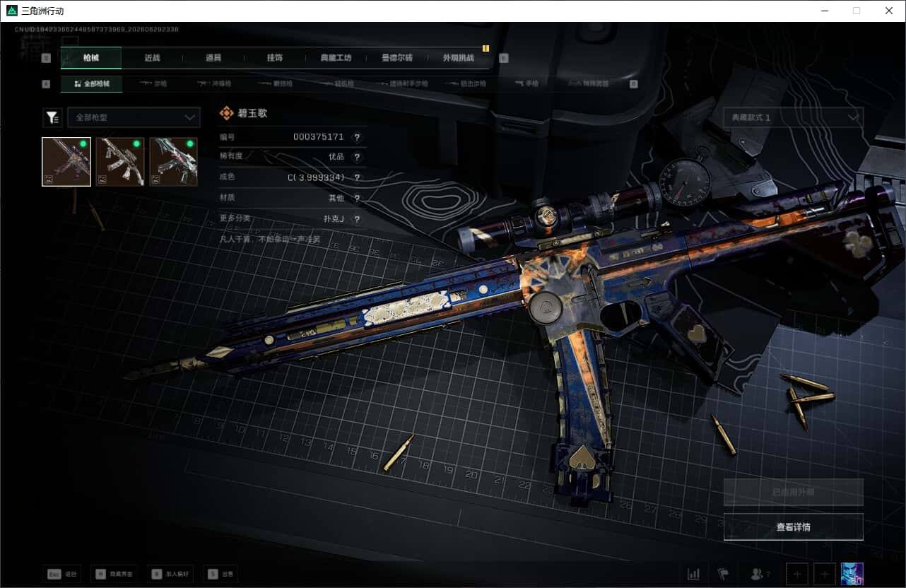The height and width of the screenshot is (588, 906).
Task: Open the 外观挑战 tab
Action: pos(459,58)
